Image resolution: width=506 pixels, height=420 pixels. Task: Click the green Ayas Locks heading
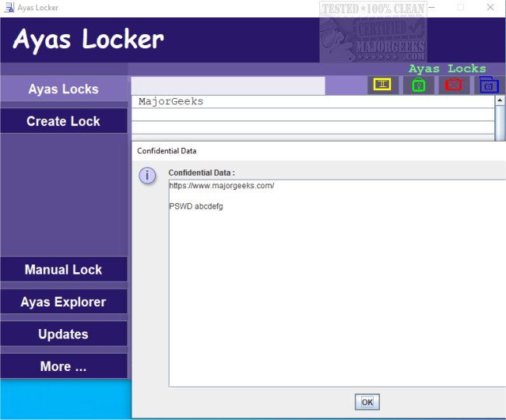click(x=447, y=68)
